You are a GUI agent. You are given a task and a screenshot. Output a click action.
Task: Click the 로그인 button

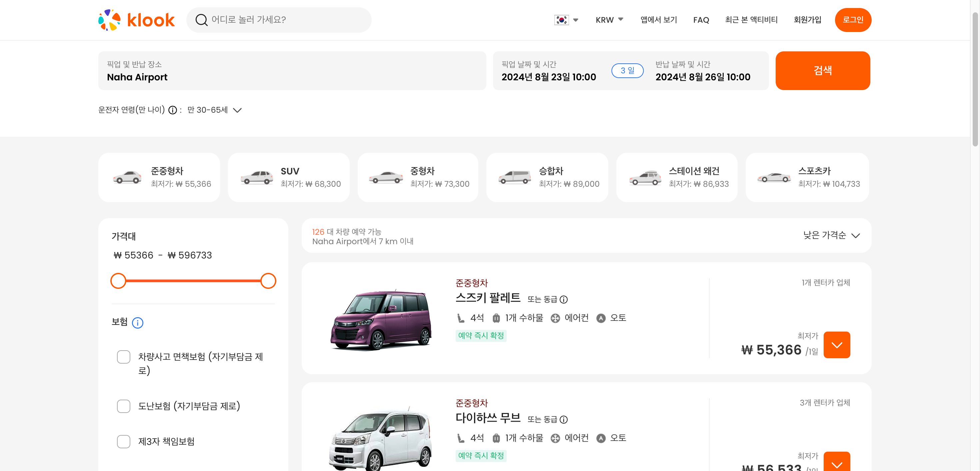pos(853,20)
